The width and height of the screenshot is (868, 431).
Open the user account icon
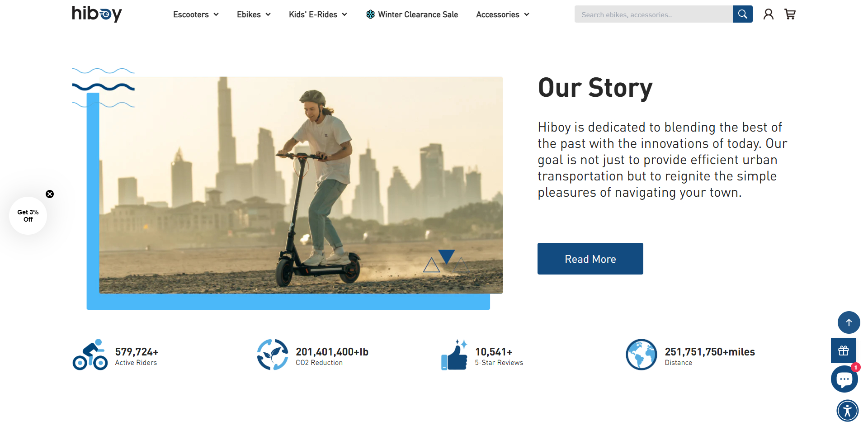(768, 14)
